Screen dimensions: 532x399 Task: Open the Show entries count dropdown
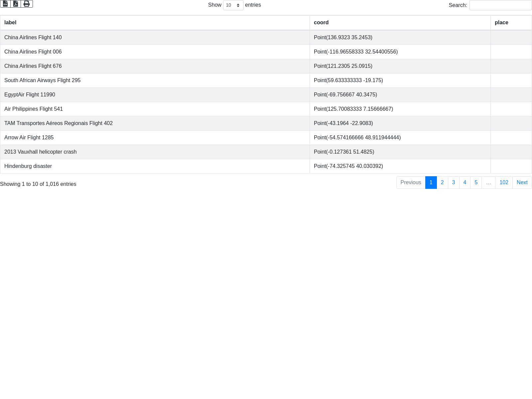pyautogui.click(x=233, y=5)
